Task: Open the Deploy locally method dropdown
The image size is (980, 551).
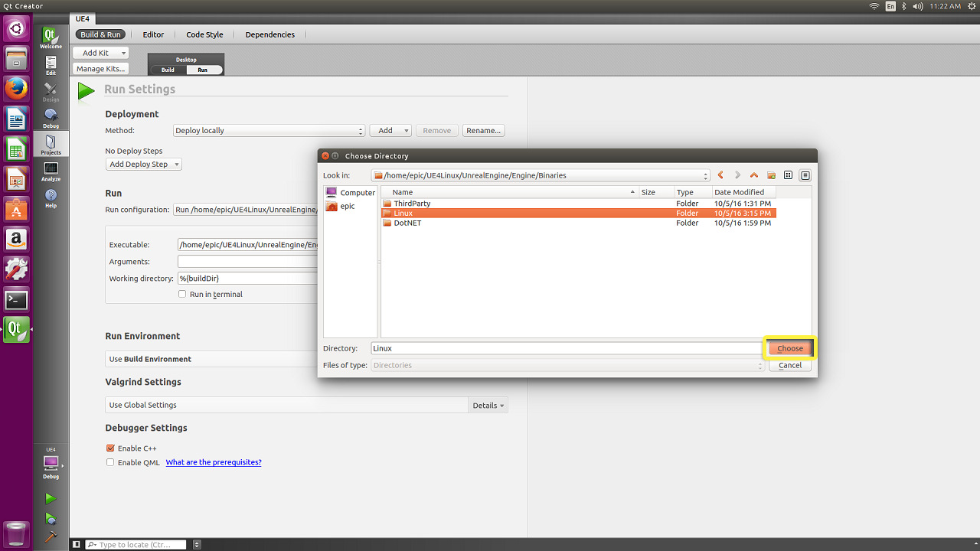Action: 268,131
